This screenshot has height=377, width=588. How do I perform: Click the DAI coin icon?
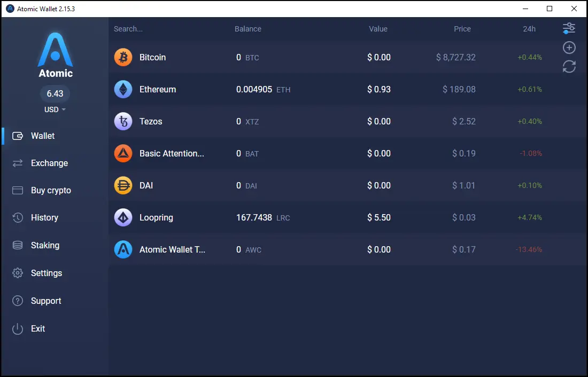[x=123, y=185]
